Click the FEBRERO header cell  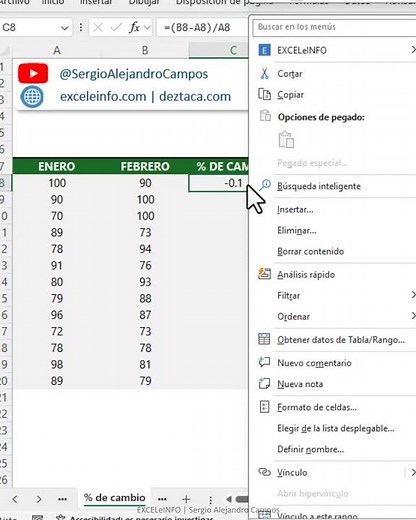click(145, 166)
